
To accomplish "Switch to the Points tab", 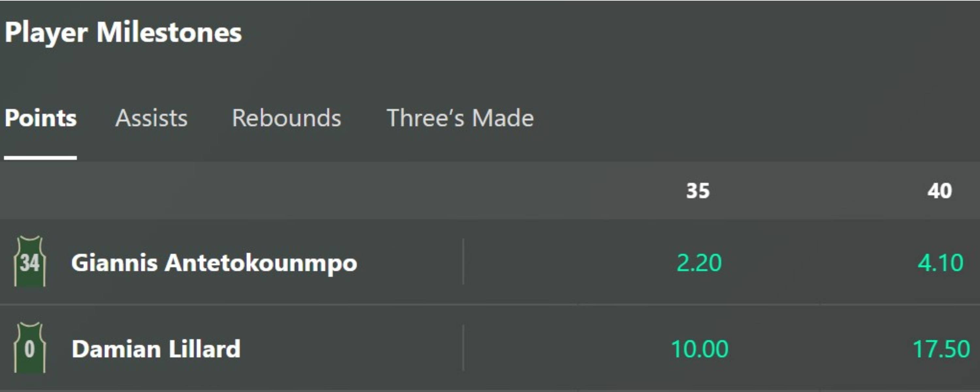I will (x=40, y=118).
